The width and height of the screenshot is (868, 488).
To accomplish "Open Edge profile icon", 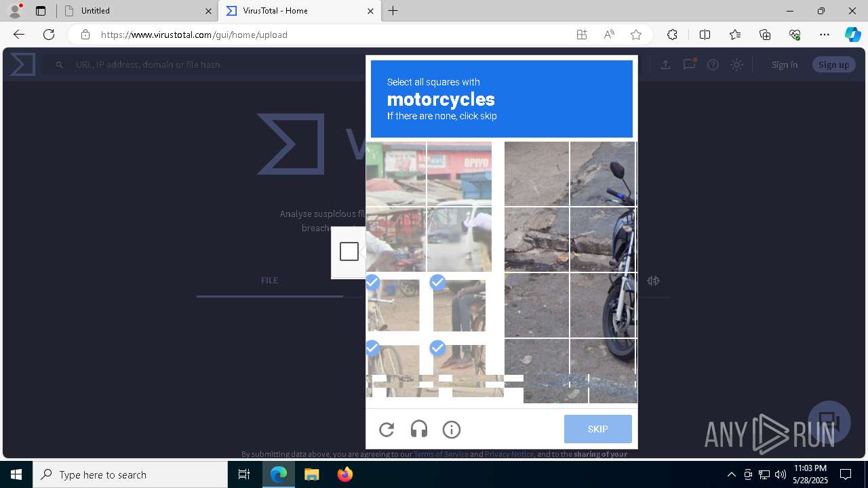I will point(15,11).
